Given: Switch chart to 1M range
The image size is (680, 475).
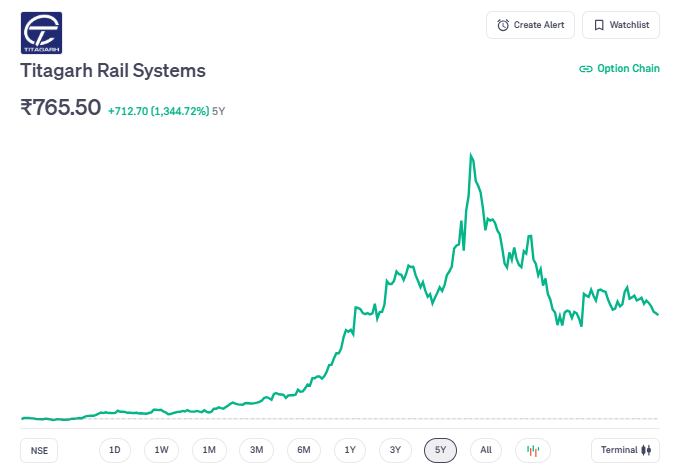Looking at the screenshot, I should click(209, 450).
